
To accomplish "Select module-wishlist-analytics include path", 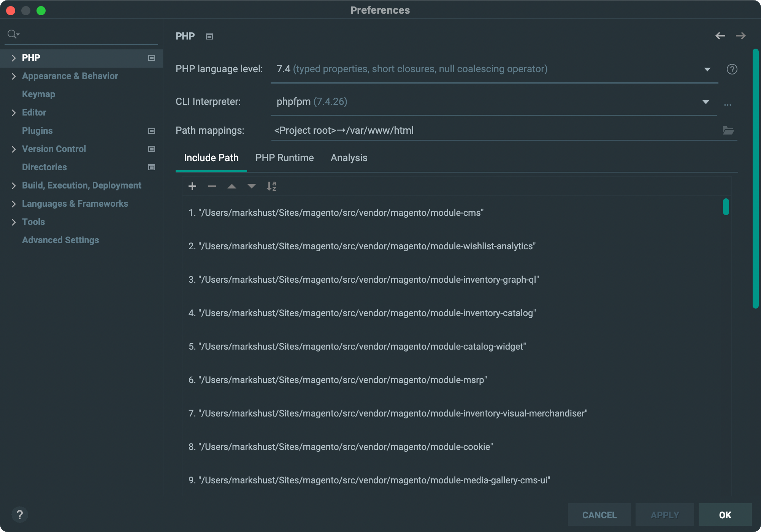I will 362,246.
